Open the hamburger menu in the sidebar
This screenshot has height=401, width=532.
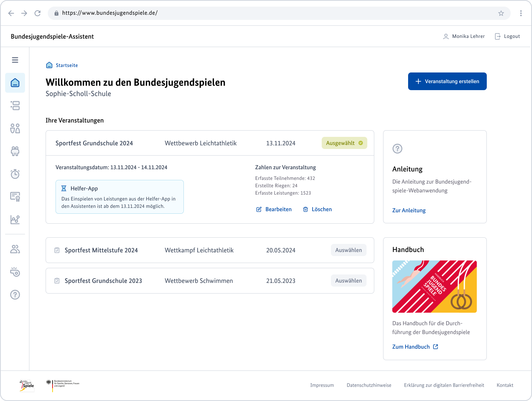coord(15,60)
